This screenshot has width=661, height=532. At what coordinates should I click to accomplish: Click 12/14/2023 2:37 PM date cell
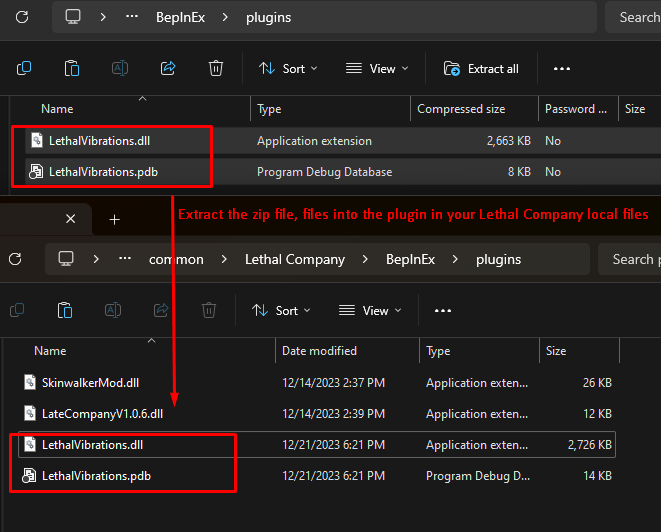pyautogui.click(x=333, y=383)
